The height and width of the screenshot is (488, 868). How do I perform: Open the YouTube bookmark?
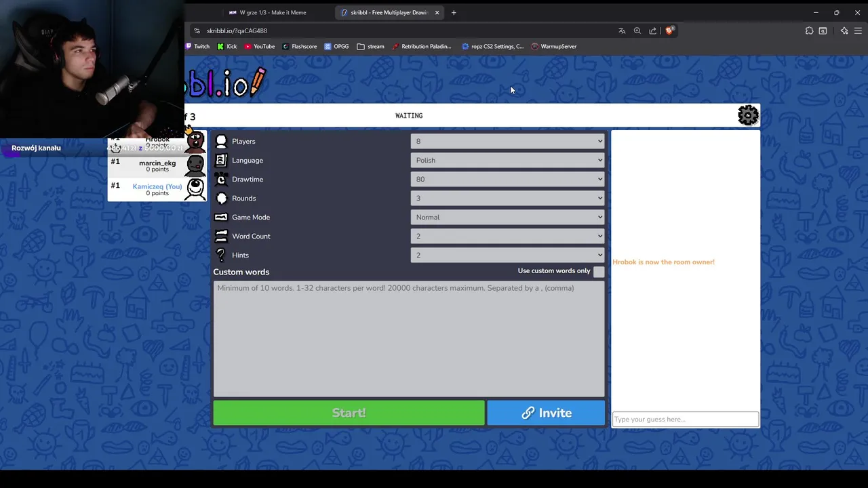(x=259, y=46)
